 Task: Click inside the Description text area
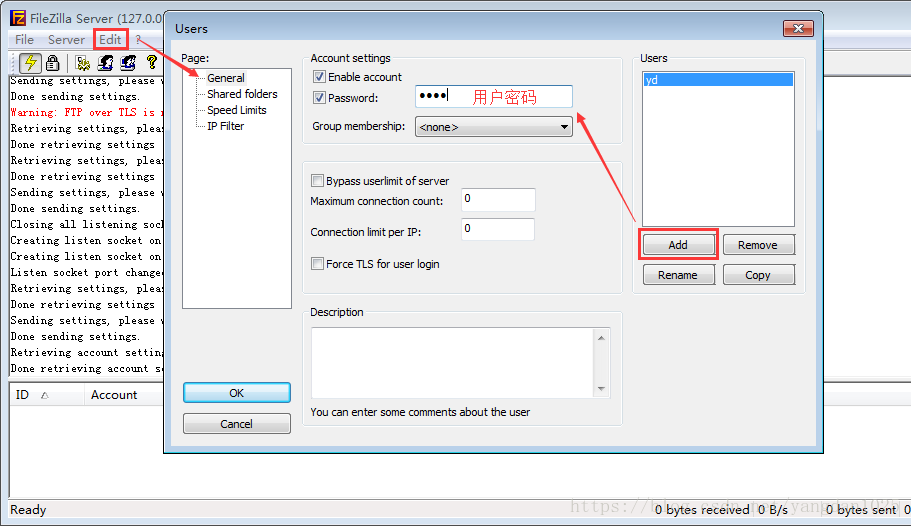click(453, 363)
